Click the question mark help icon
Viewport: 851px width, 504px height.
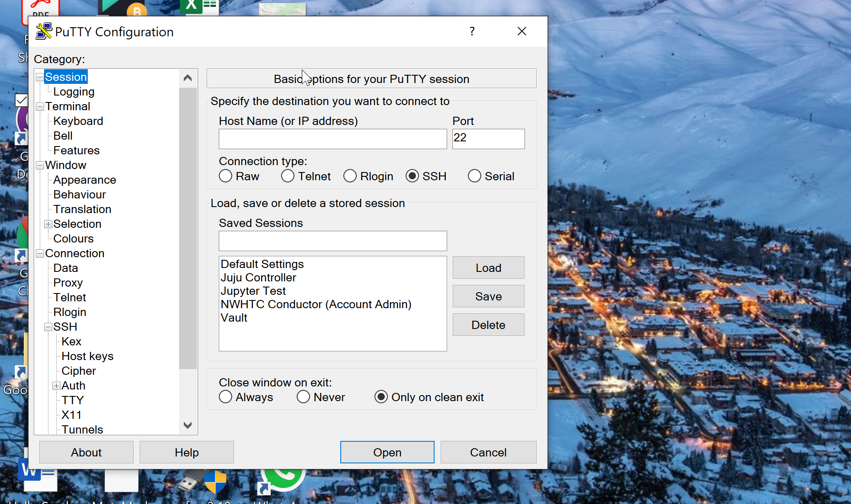tap(472, 32)
